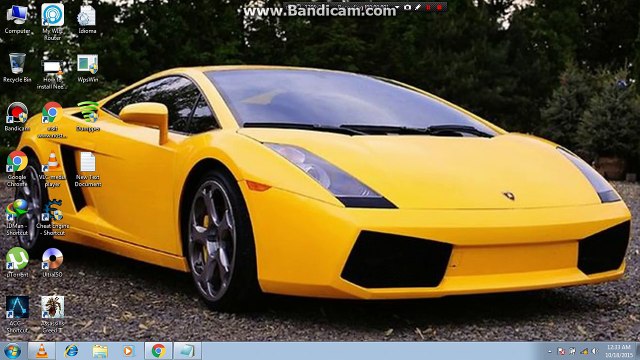Show hidden system tray icons
640x360 pixels.
point(550,351)
